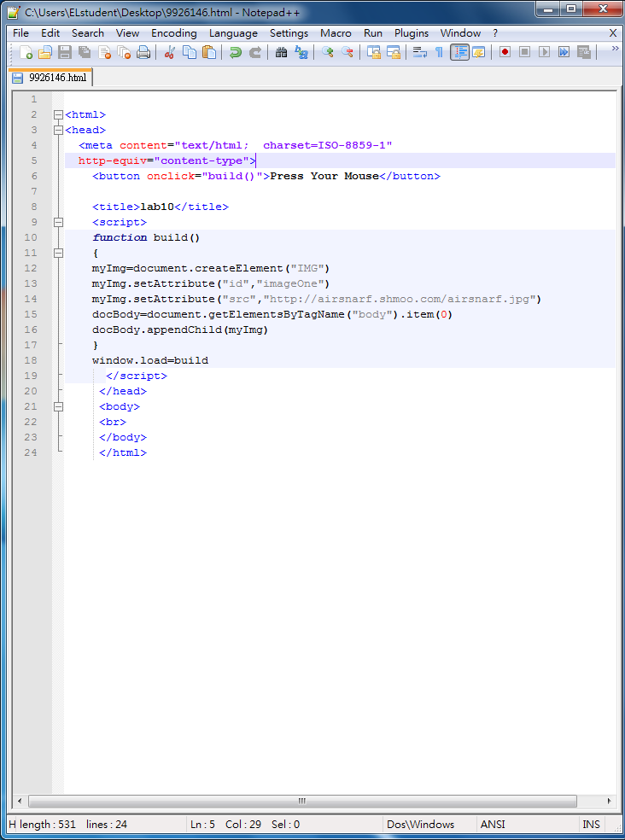The image size is (625, 840).
Task: Click line number 18 in margin
Action: point(31,360)
